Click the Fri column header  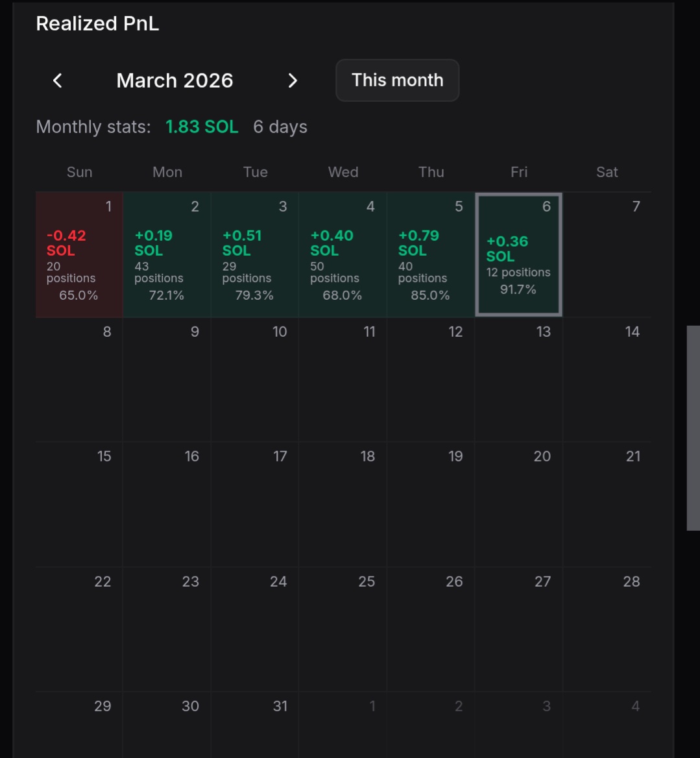519,172
